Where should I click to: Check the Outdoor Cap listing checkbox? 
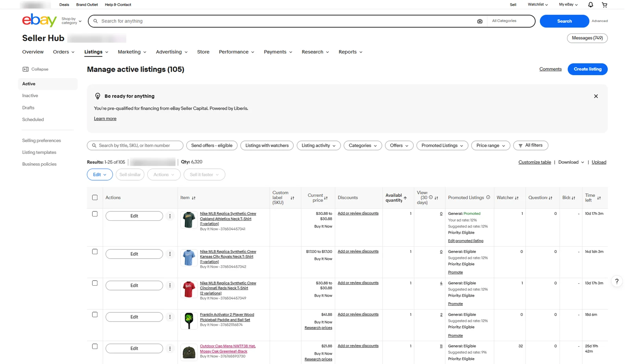point(95,347)
